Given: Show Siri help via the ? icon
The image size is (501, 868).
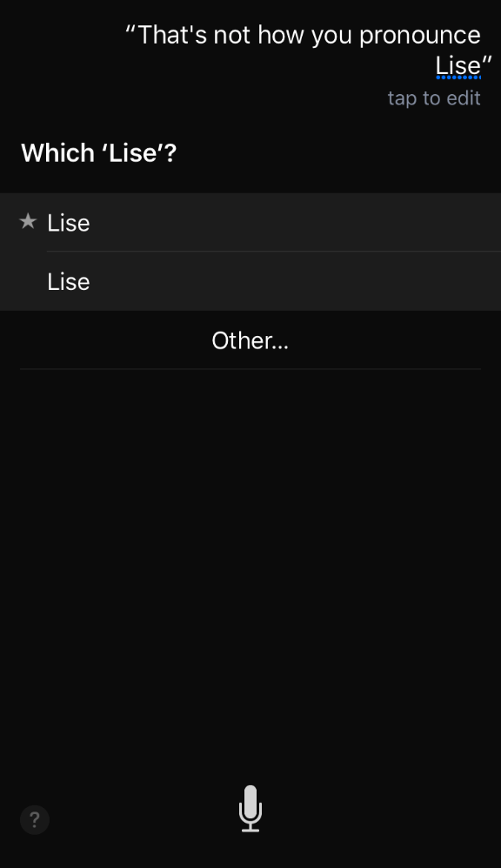Looking at the screenshot, I should pyautogui.click(x=35, y=820).
